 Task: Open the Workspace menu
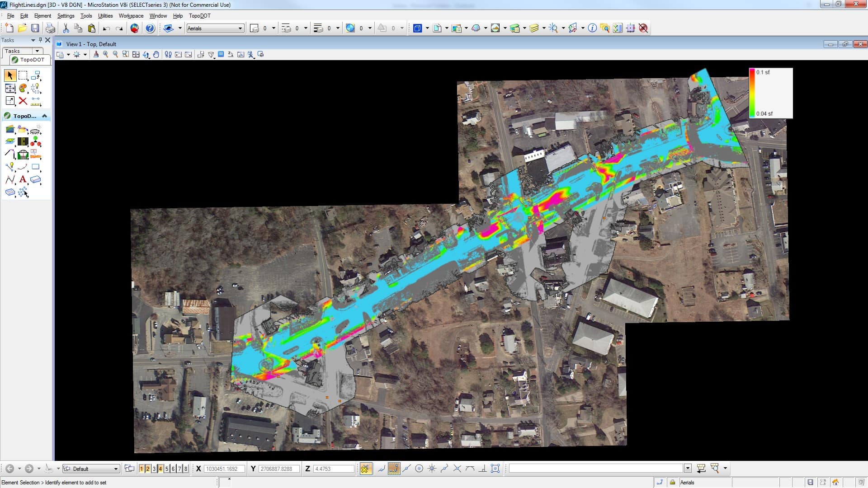[x=131, y=16]
